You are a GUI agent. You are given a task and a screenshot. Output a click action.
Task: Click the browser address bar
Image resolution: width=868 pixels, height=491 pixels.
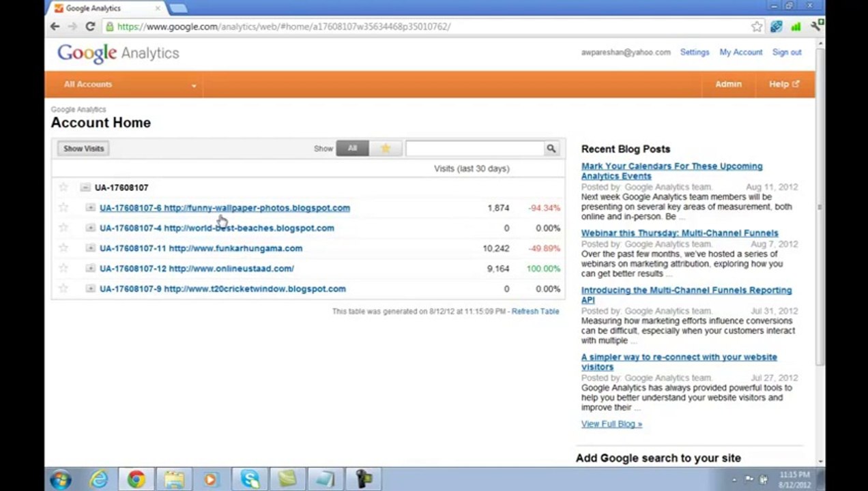click(426, 27)
